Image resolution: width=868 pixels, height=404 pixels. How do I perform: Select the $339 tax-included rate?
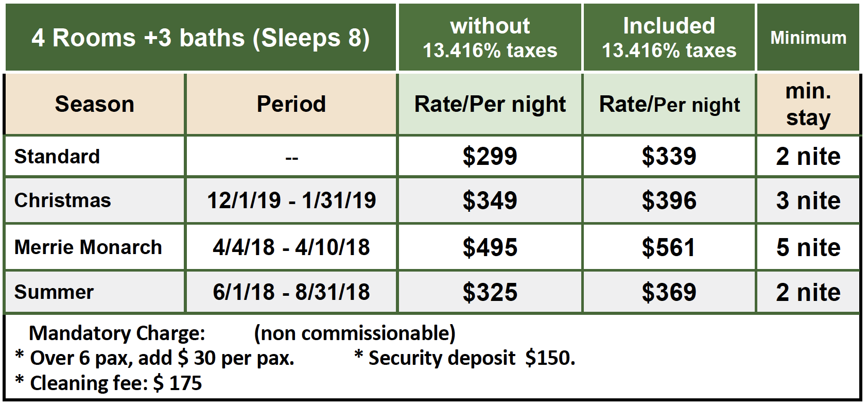(x=669, y=156)
